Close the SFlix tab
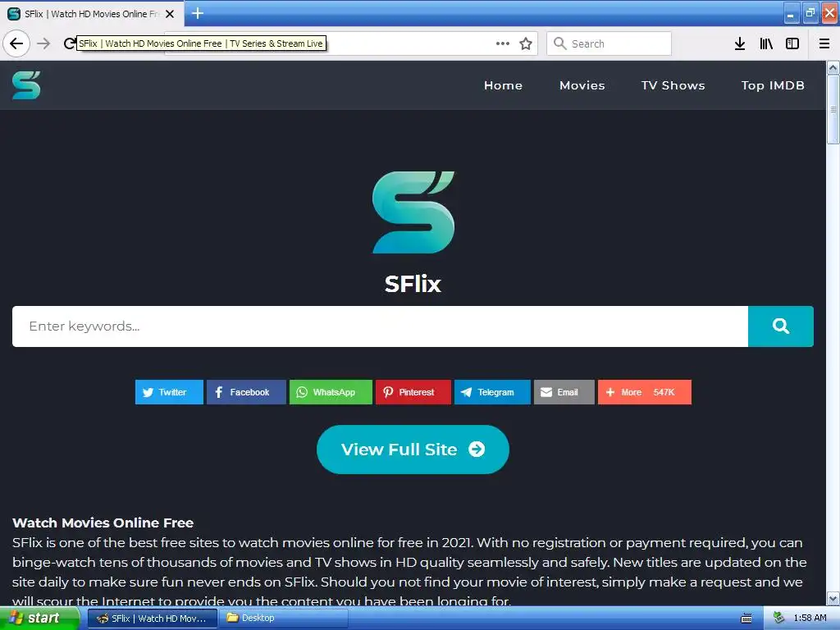 [x=170, y=14]
